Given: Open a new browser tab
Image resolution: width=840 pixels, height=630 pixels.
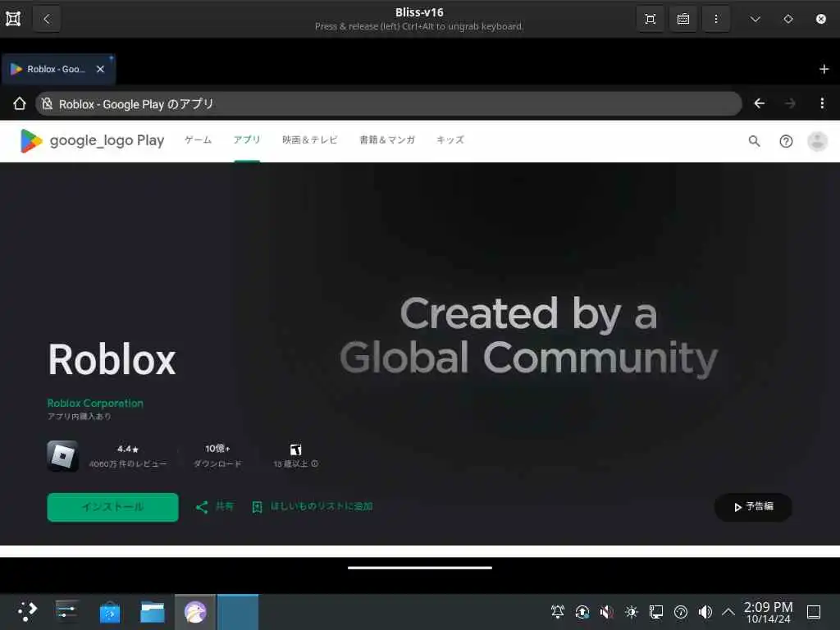Looking at the screenshot, I should [x=824, y=69].
